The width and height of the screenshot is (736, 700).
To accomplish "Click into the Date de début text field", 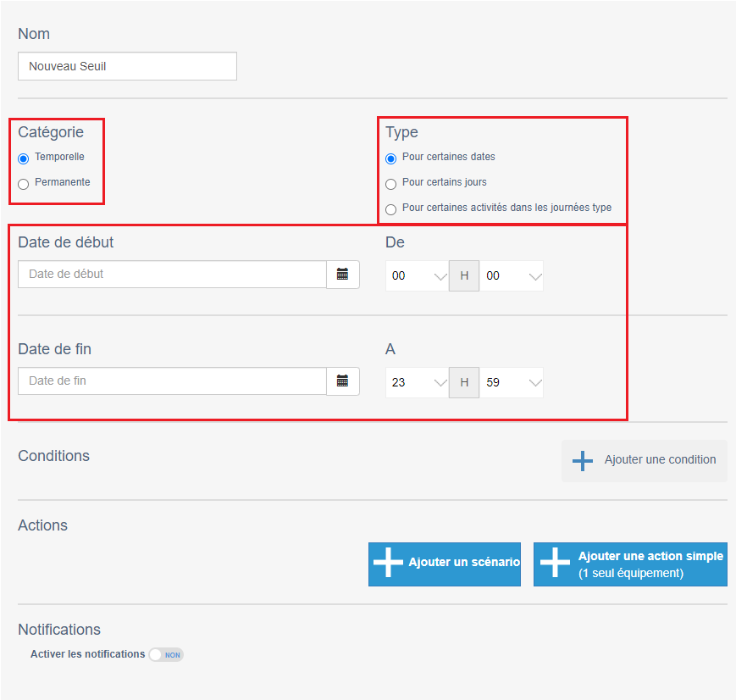I will point(172,275).
